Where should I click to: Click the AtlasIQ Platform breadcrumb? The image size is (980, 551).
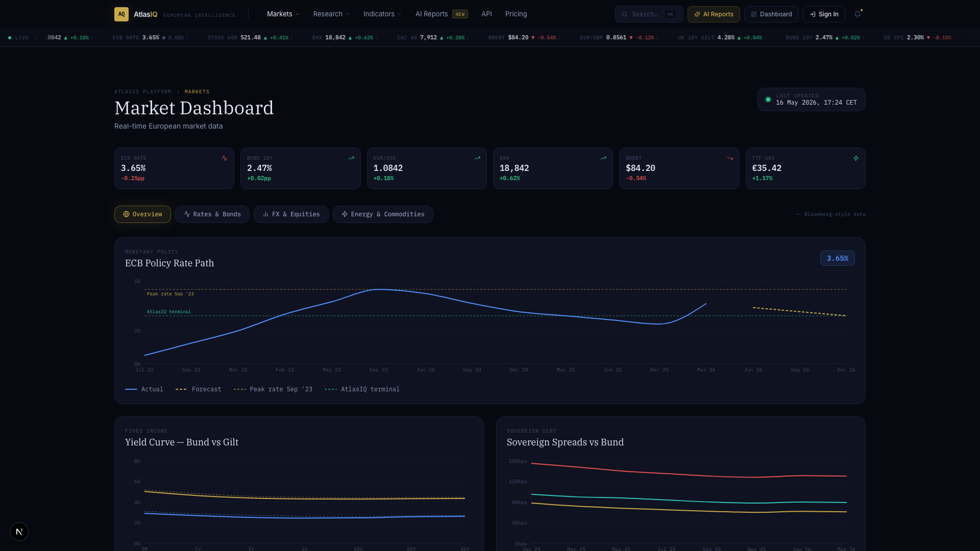(x=143, y=92)
